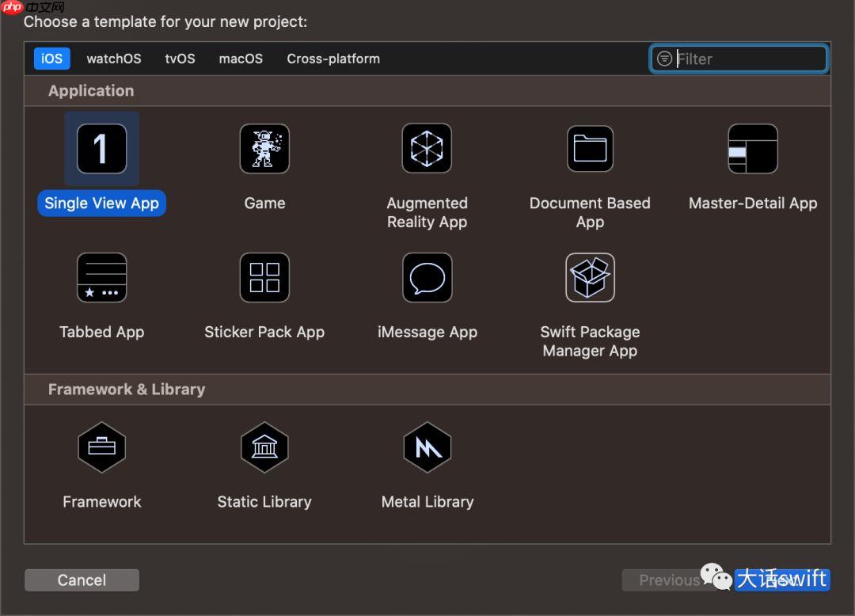The height and width of the screenshot is (616, 855).
Task: Pick the Document Based App icon
Action: (x=590, y=149)
